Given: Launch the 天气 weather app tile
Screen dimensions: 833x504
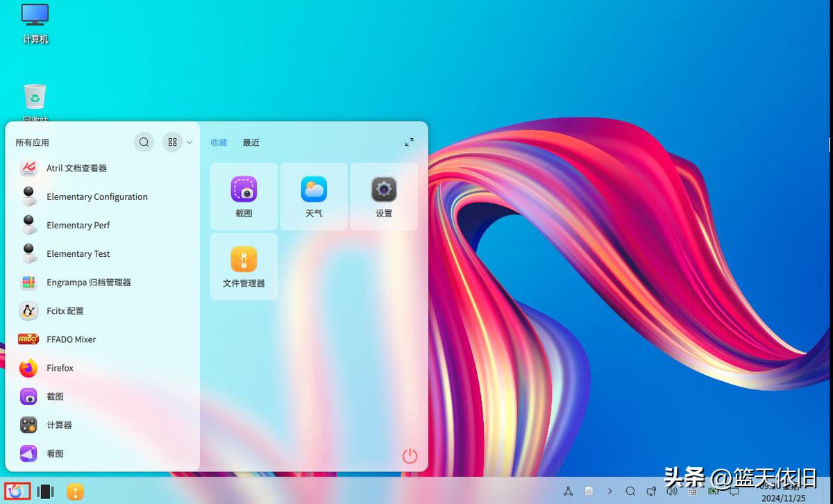Looking at the screenshot, I should [314, 196].
